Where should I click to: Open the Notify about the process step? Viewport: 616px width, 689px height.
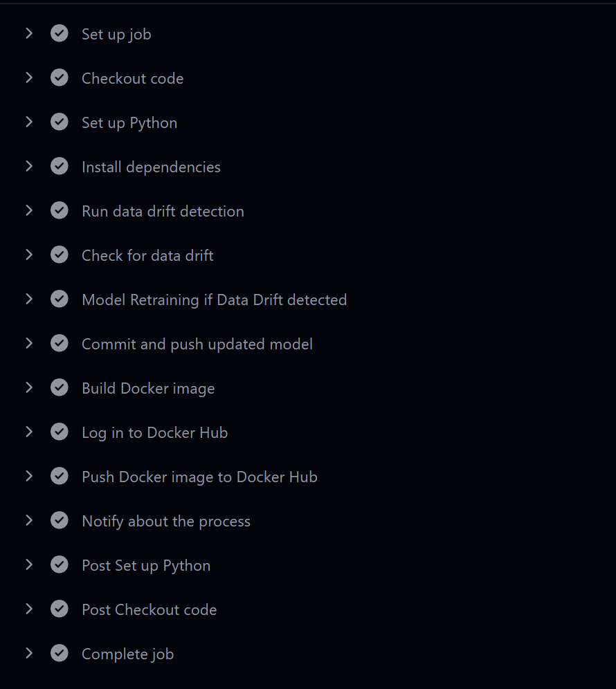(166, 521)
